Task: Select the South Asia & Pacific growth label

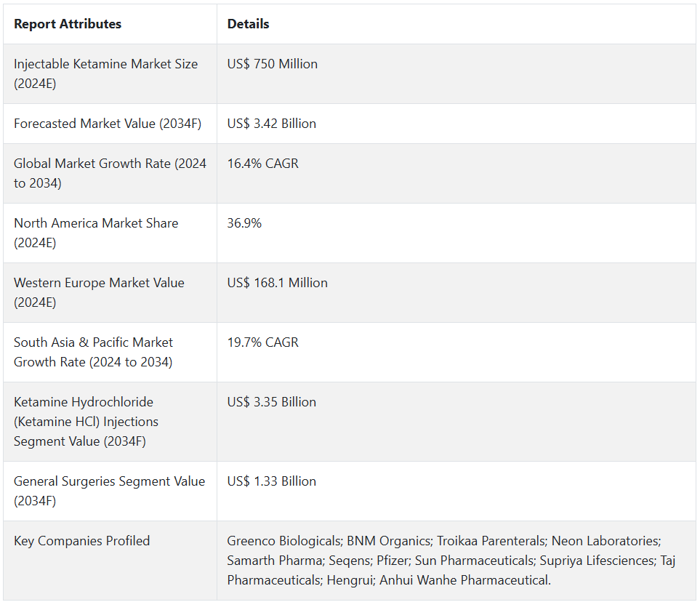Action: click(x=93, y=352)
